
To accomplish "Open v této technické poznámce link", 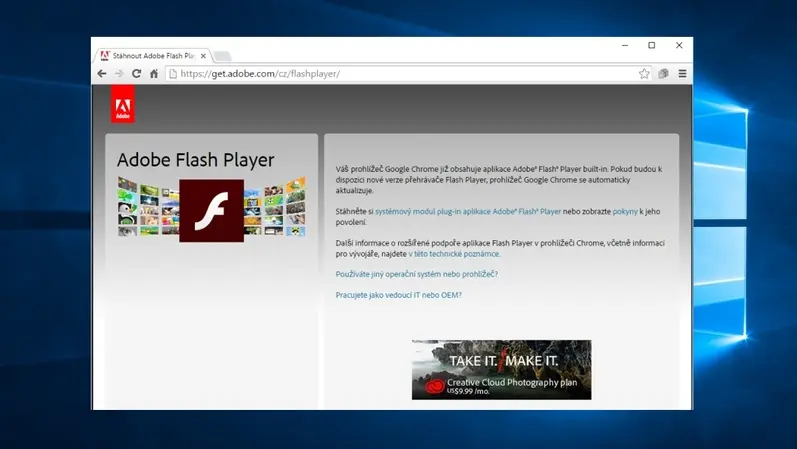I will 454,254.
